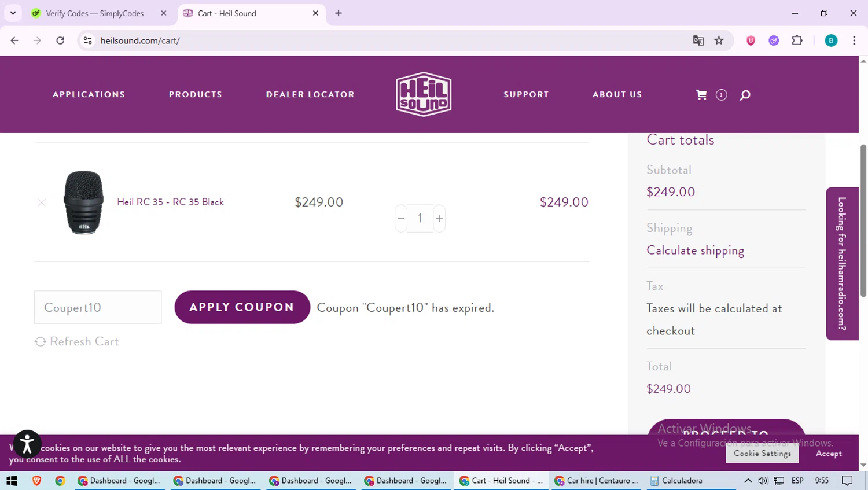The width and height of the screenshot is (868, 490).
Task: Accept the cookies
Action: [829, 454]
